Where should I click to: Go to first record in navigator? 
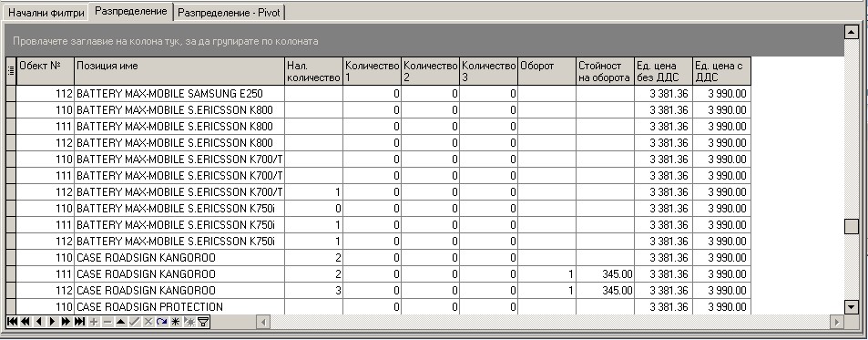12,321
